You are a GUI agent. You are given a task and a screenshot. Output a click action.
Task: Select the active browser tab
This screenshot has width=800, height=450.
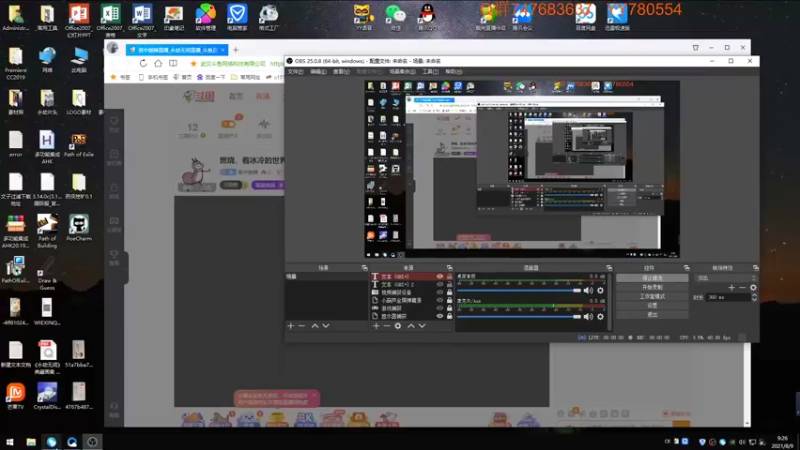pos(177,50)
